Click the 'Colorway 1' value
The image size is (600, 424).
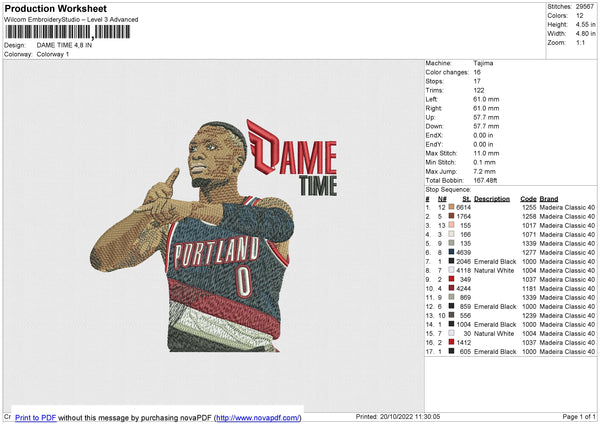coord(53,54)
